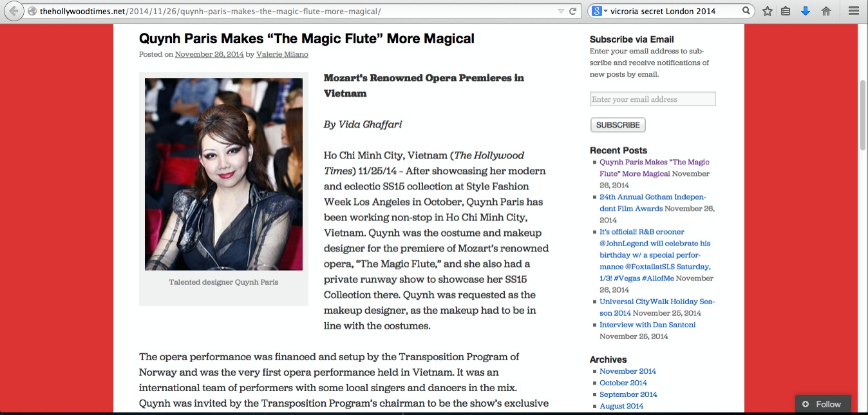Click the SUBSCRIBE button
This screenshot has height=415, width=868.
[618, 125]
